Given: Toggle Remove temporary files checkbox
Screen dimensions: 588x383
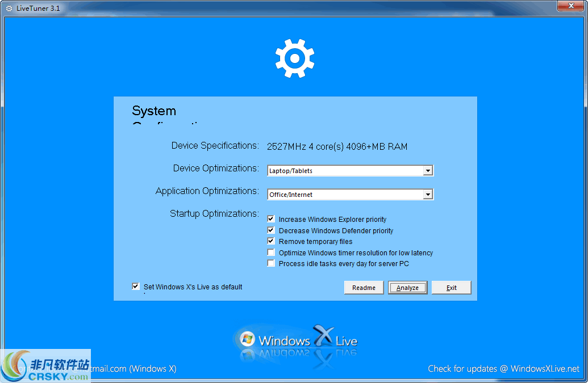Looking at the screenshot, I should point(271,241).
